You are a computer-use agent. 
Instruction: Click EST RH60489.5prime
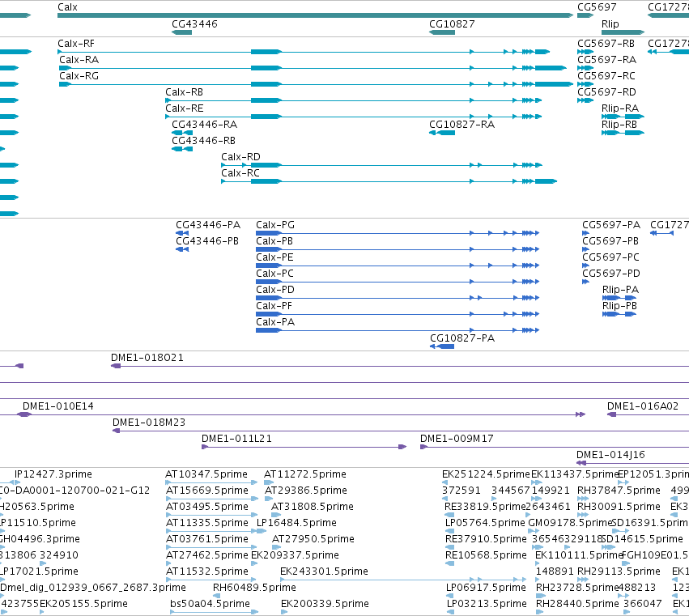tap(254, 588)
